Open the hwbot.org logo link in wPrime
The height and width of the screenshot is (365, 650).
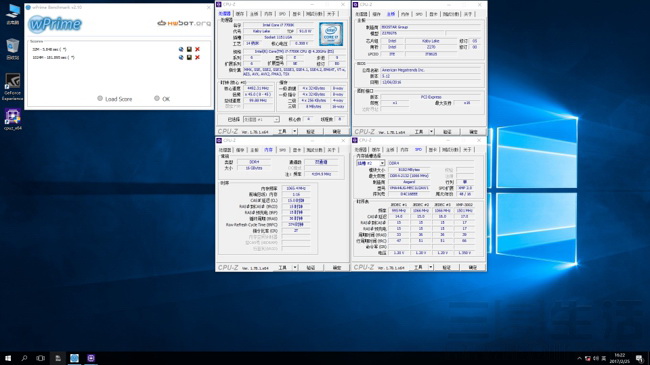[184, 23]
